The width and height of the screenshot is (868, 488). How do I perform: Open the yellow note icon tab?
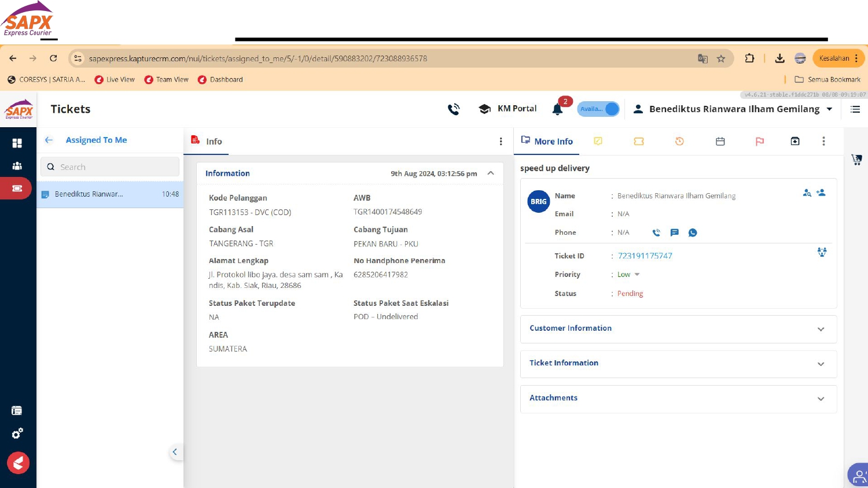click(x=598, y=141)
